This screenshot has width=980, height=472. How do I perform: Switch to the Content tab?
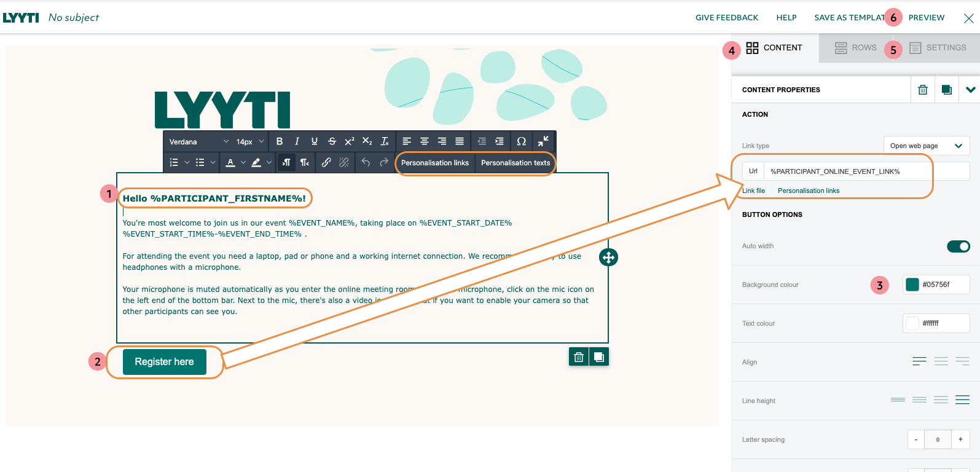(774, 48)
